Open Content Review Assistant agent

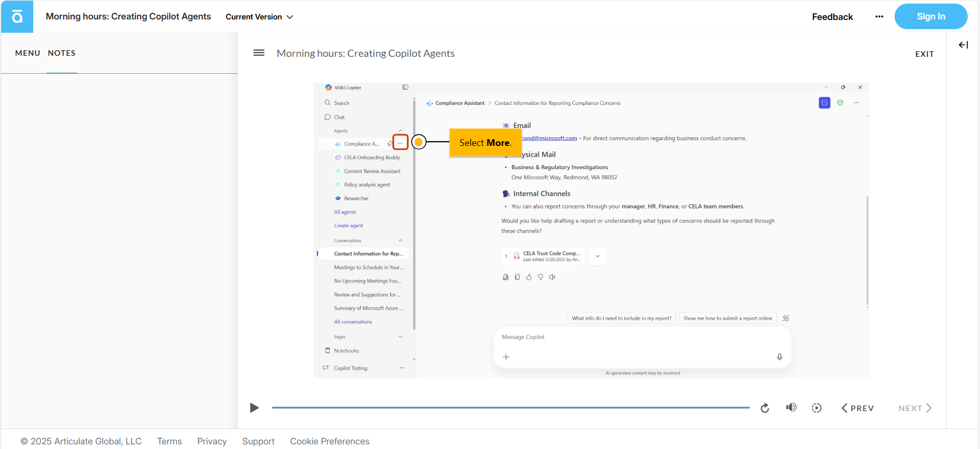tap(368, 171)
